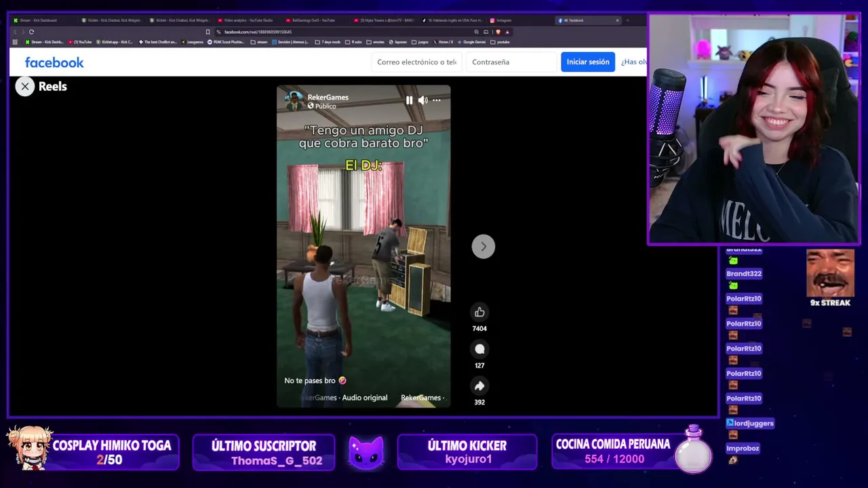Pause the playing reel

pos(409,100)
